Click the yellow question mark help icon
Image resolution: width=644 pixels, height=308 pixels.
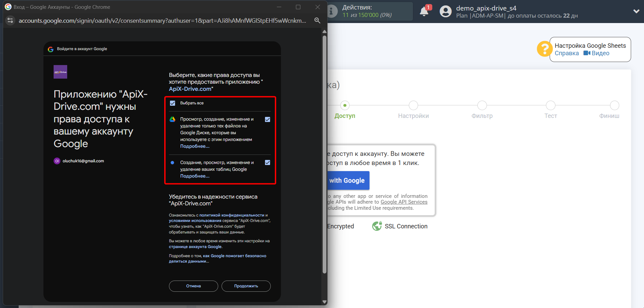click(544, 49)
